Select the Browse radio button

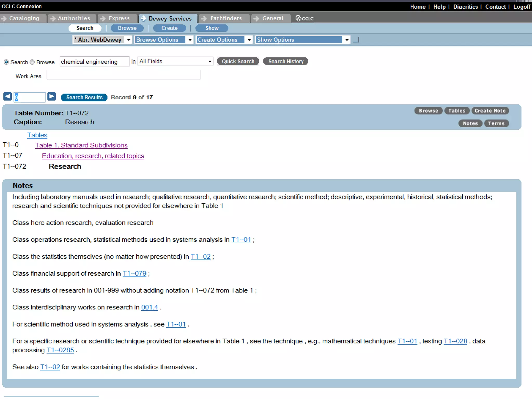tap(32, 62)
